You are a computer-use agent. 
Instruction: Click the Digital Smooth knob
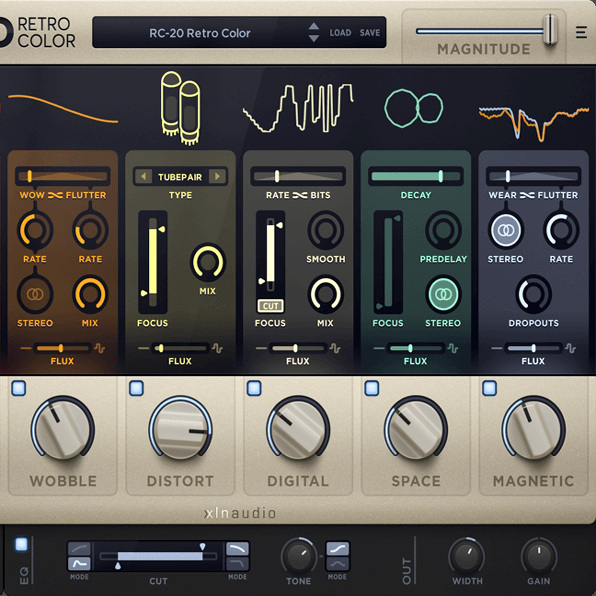point(326,230)
